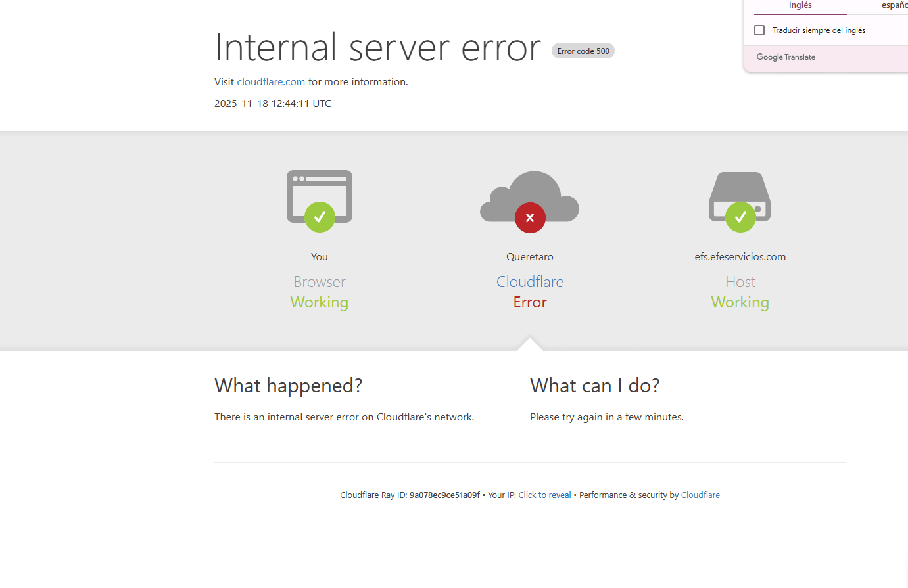Click the 2025-11-18 UTC timestamp text
908x588 pixels.
273,104
